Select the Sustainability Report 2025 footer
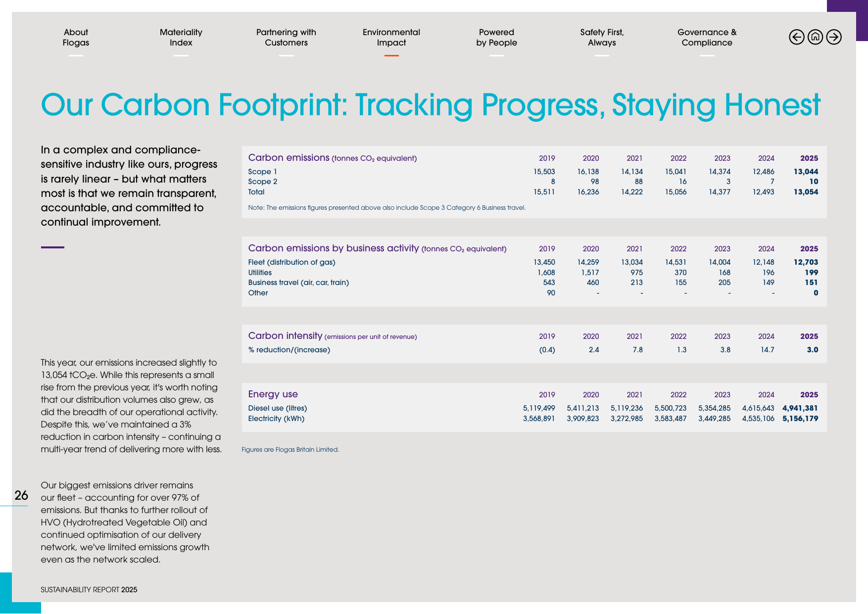 (89, 590)
